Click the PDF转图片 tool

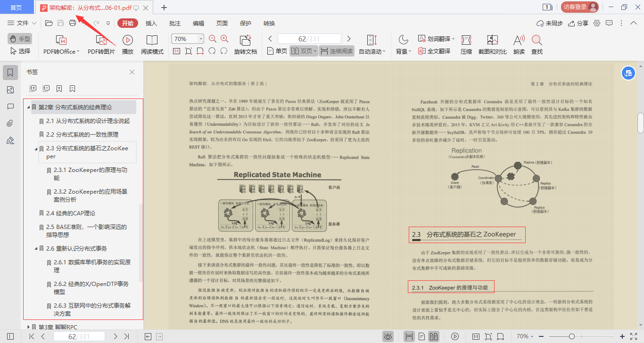tap(101, 45)
